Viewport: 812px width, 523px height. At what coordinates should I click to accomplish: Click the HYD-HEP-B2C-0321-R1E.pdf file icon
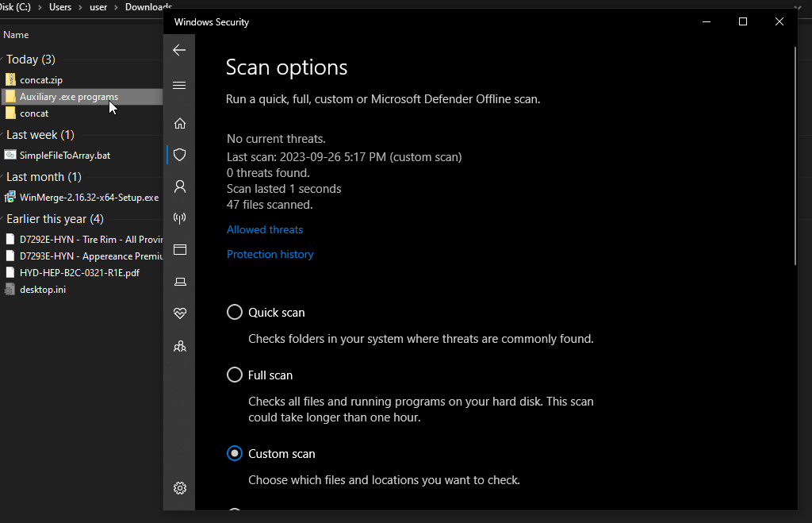(x=10, y=273)
